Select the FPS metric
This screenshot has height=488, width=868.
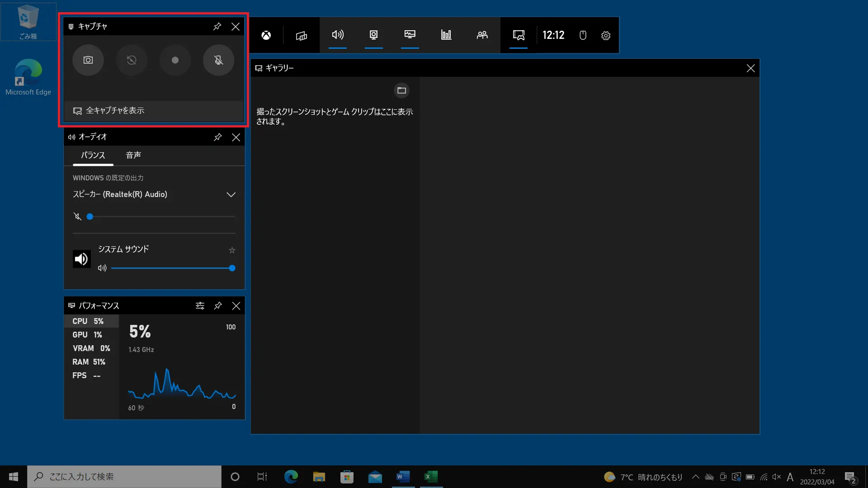pyautogui.click(x=92, y=375)
